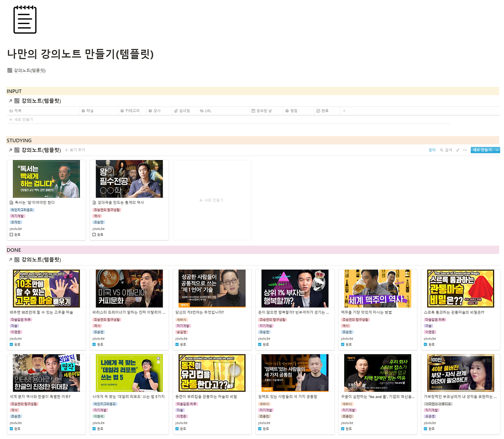Viewport: 504px width, 439px height.
Task: Open the card titled 맥주를 가장 맛있게 마시는 방법
Action: [367, 313]
